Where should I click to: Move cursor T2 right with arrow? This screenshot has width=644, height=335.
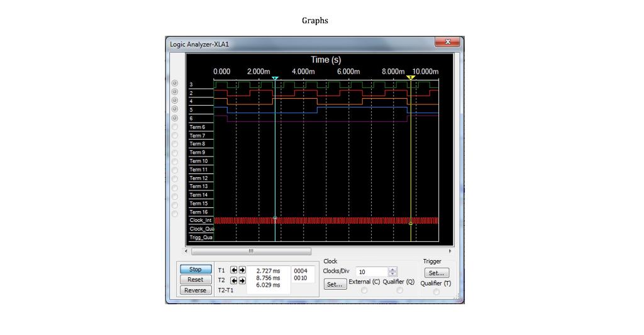coord(242,280)
